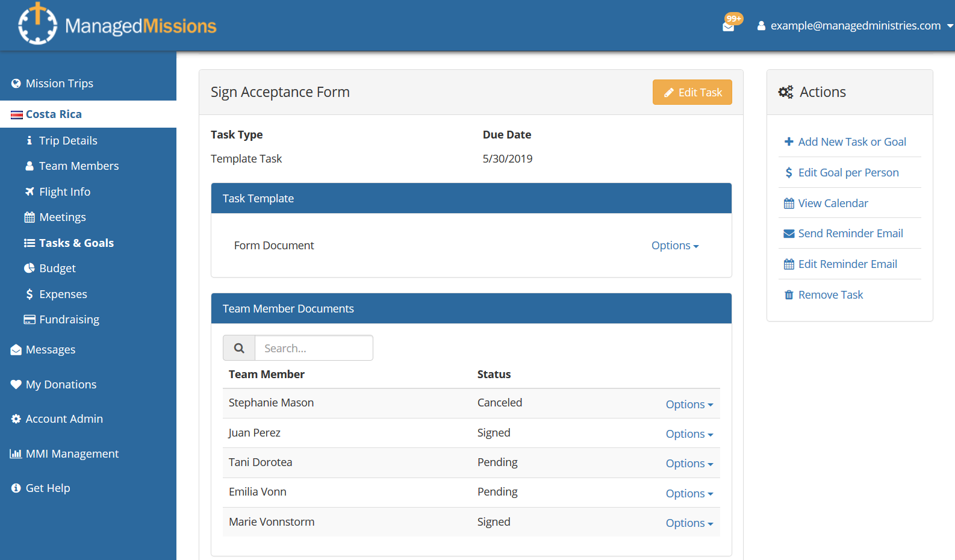This screenshot has width=955, height=560.
Task: Click the search magnifier icon
Action: click(239, 348)
